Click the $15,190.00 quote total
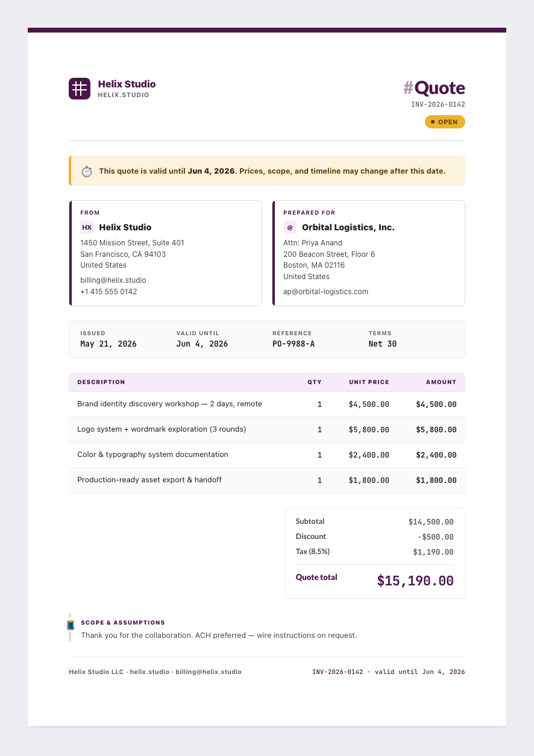Image resolution: width=534 pixels, height=756 pixels. 415,581
